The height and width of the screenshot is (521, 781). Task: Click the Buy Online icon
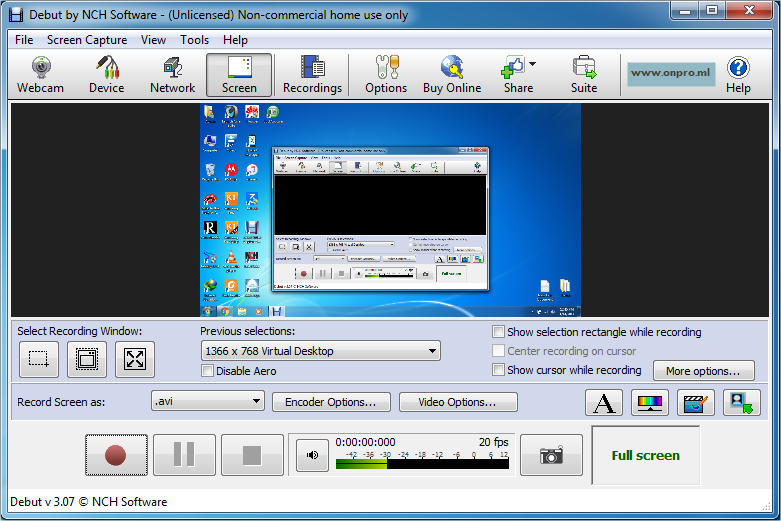click(452, 75)
